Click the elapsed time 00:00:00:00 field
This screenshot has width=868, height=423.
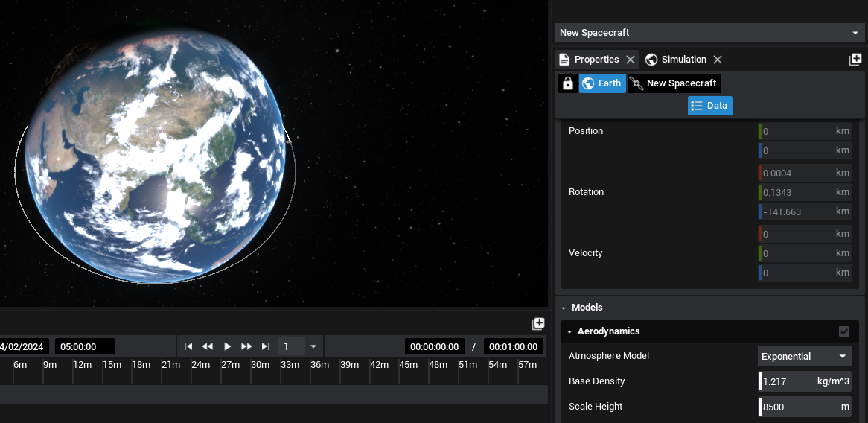tap(435, 346)
